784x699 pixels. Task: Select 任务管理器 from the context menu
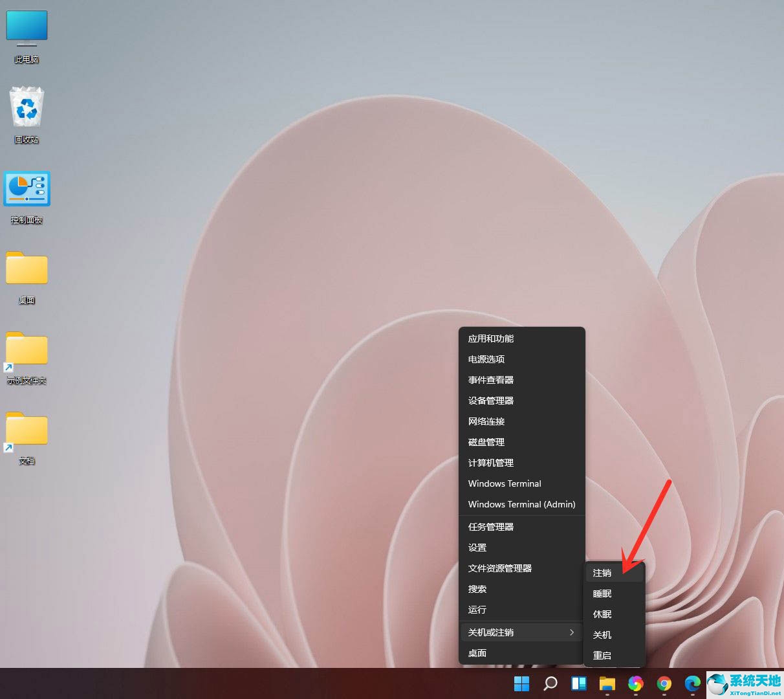click(490, 526)
